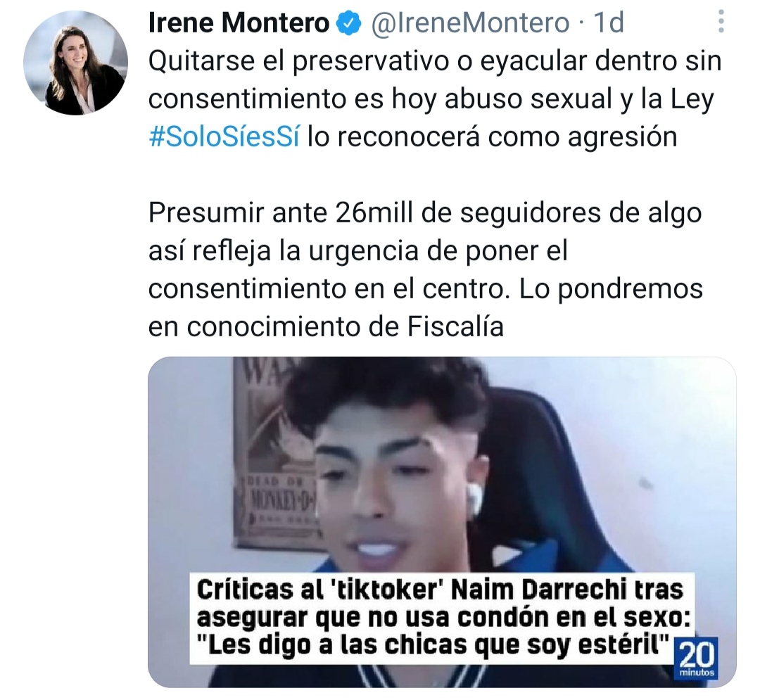760x700 pixels.
Task: Click the text line "consentimiento en el centro"
Action: click(x=328, y=288)
